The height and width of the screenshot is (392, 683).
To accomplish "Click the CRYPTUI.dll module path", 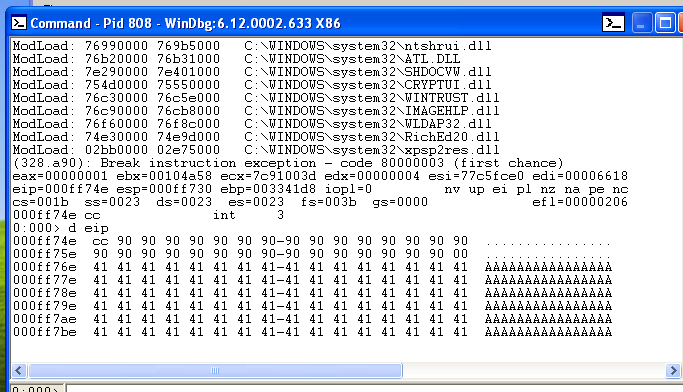I will click(x=368, y=85).
